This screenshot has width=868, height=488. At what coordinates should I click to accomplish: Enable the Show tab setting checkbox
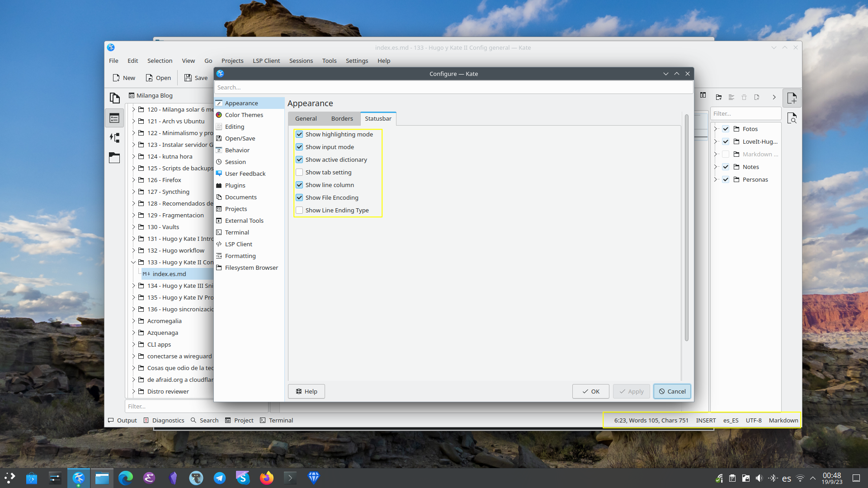coord(299,172)
